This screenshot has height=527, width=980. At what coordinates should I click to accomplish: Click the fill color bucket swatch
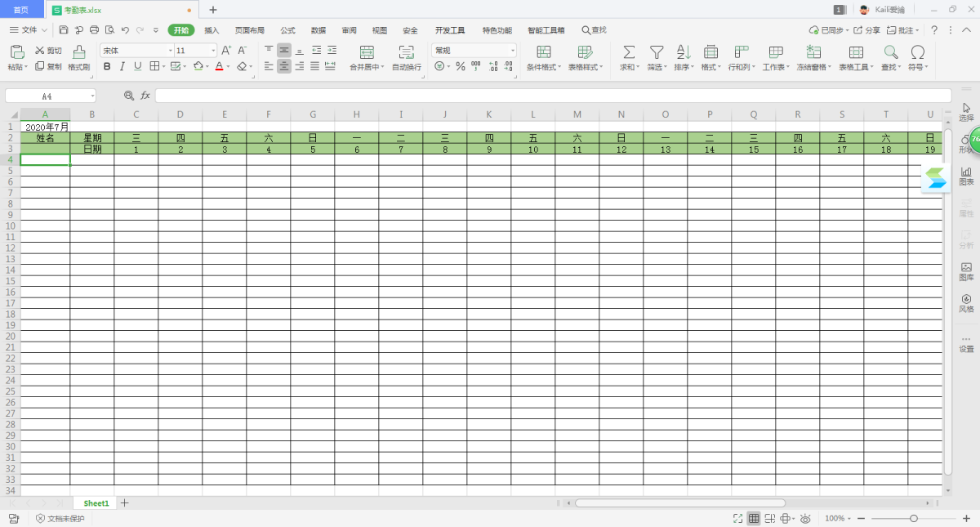click(x=198, y=66)
